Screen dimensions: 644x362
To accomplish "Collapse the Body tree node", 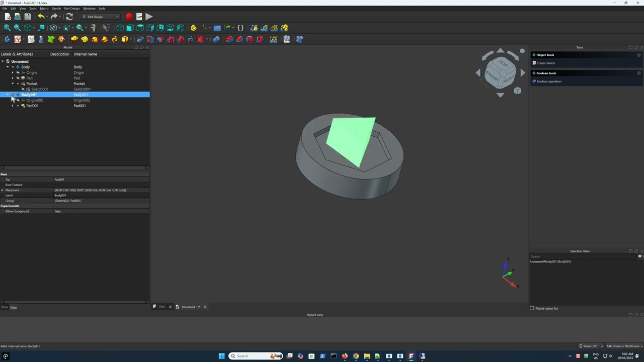I will point(8,67).
